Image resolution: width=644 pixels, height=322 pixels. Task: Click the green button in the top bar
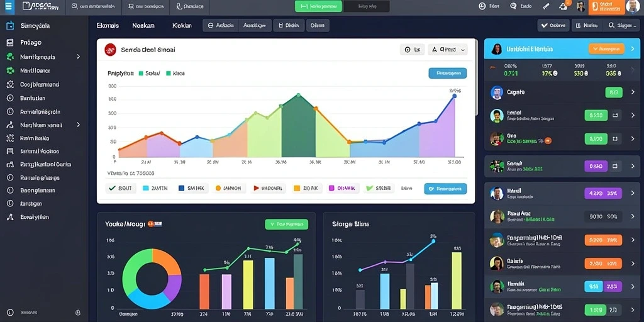pyautogui.click(x=318, y=6)
